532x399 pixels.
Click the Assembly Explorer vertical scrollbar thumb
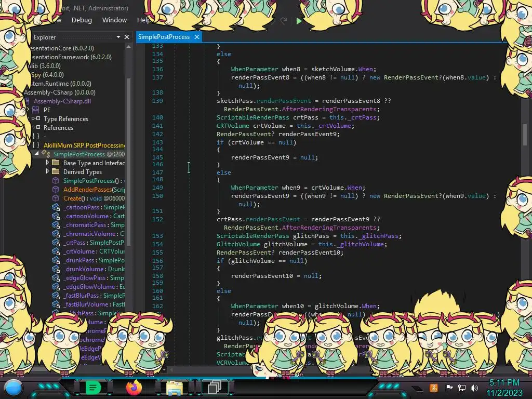click(128, 161)
